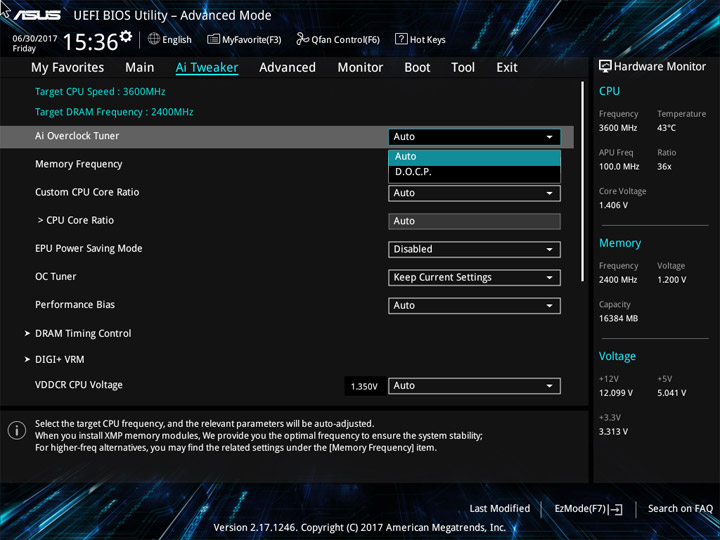Click the EzMode exit arrow icon

pyautogui.click(x=615, y=509)
